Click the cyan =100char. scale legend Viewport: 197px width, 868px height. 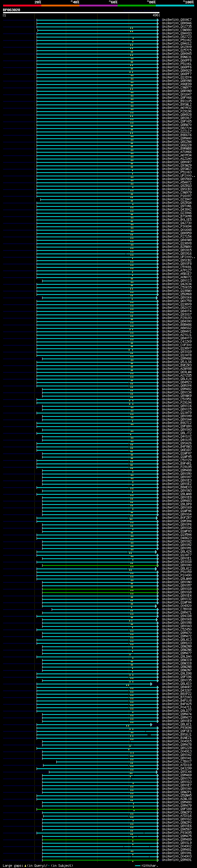147,866
